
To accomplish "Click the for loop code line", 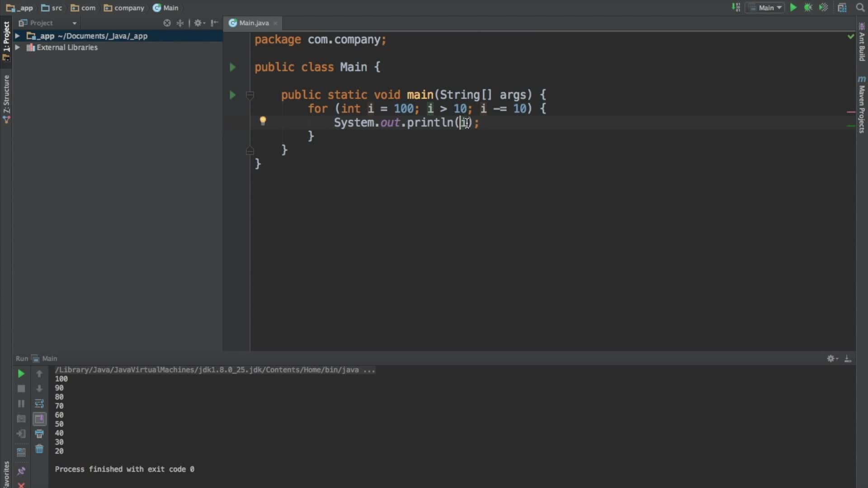I will [427, 108].
